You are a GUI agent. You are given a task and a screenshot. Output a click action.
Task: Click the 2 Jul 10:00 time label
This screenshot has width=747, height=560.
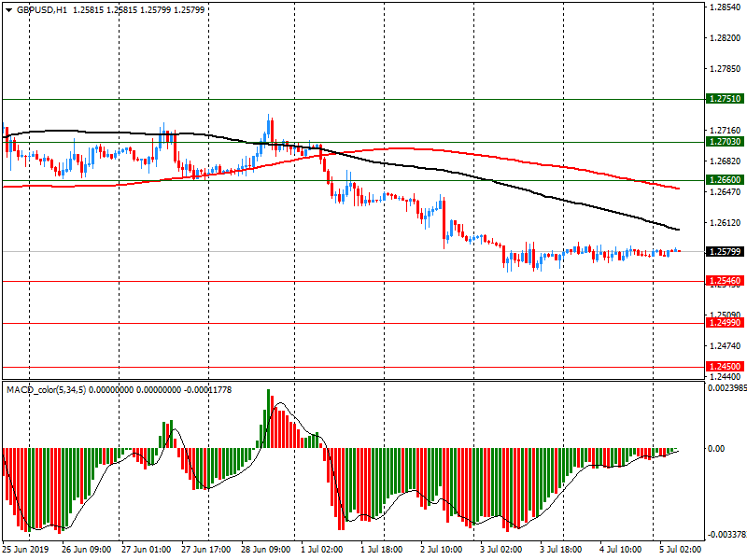tap(441, 549)
